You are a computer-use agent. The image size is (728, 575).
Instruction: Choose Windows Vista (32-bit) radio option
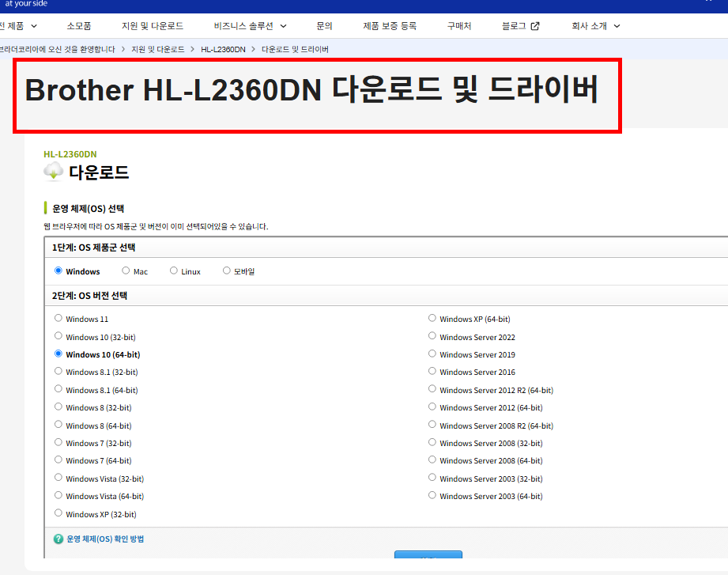(x=58, y=478)
